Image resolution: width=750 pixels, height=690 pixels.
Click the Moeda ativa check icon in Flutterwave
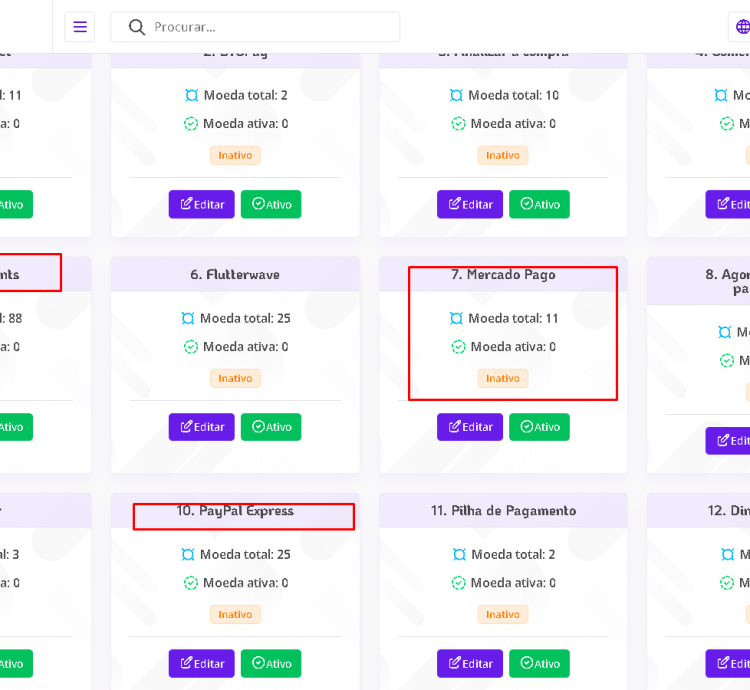pyautogui.click(x=191, y=347)
